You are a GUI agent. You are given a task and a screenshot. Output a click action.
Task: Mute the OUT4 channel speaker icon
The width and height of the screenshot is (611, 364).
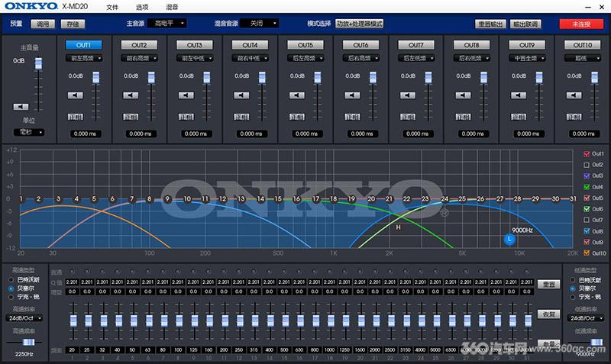click(241, 95)
